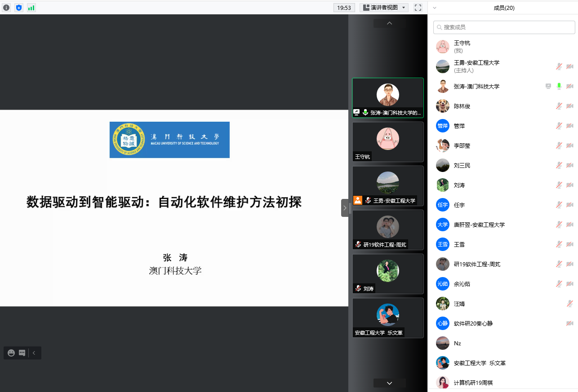578x392 pixels.
Task: Click 计算机研19周祺's avatar
Action: coord(443,383)
